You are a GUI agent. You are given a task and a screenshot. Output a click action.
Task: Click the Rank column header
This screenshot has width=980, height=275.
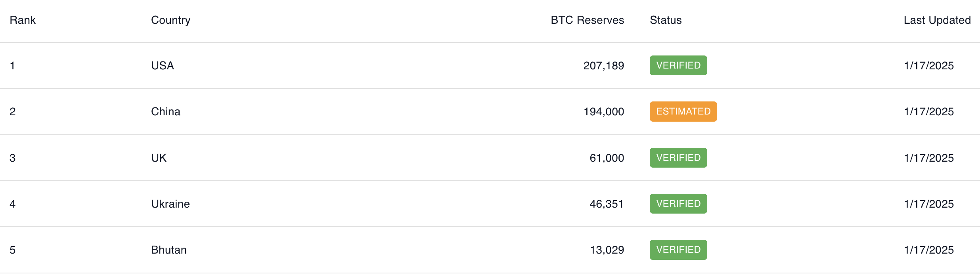[x=23, y=20]
